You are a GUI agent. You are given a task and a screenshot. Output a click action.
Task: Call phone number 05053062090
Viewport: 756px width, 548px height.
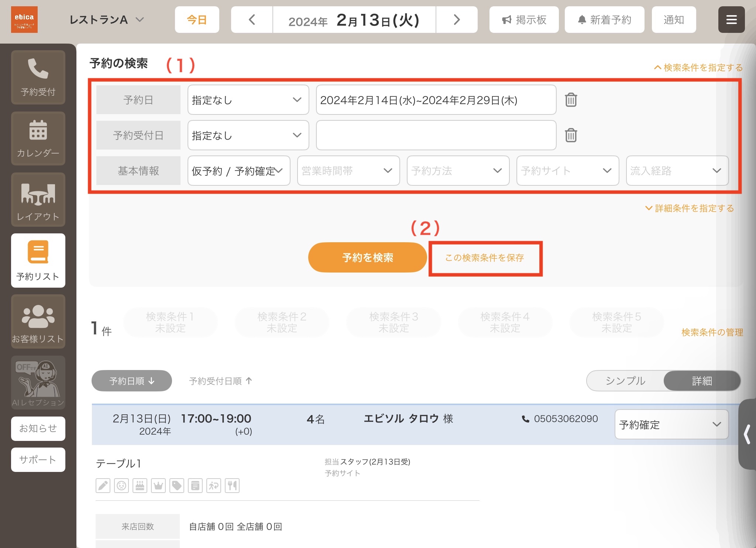click(x=560, y=419)
